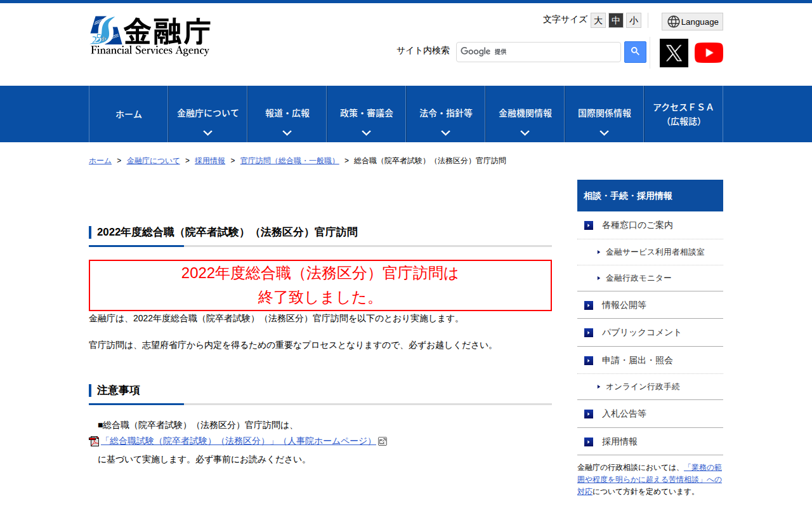Open 報道・広報 navigation item
Screen dimensions: 812x508
pyautogui.click(x=287, y=113)
